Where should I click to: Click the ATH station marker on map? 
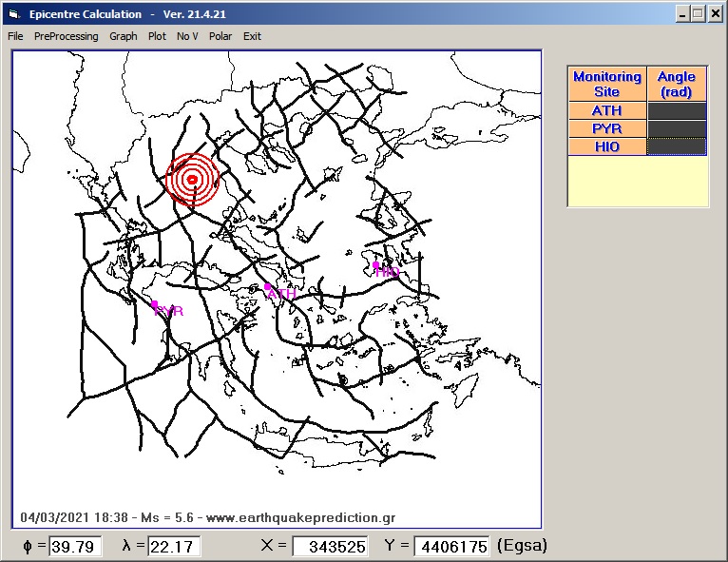pos(268,285)
